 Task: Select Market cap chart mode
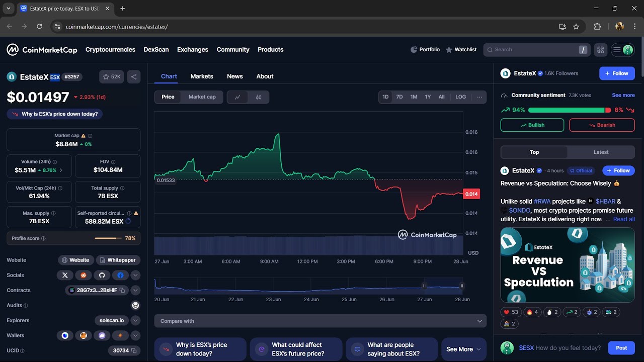coord(202,97)
